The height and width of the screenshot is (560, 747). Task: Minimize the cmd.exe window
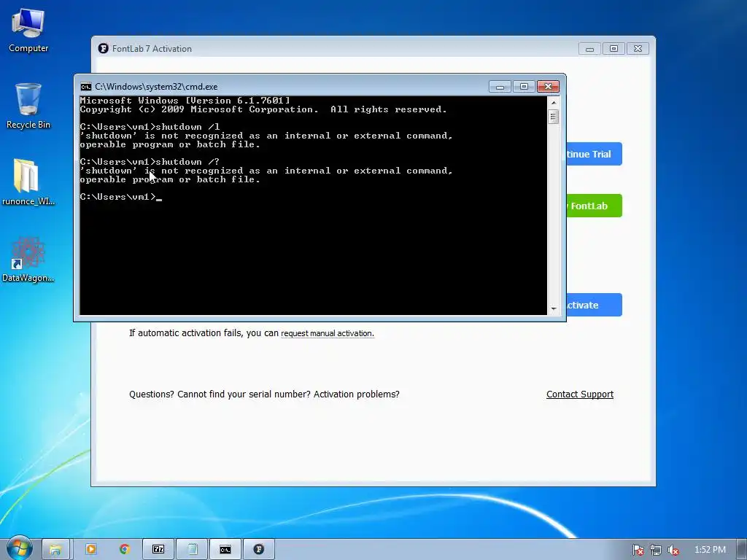(x=500, y=87)
